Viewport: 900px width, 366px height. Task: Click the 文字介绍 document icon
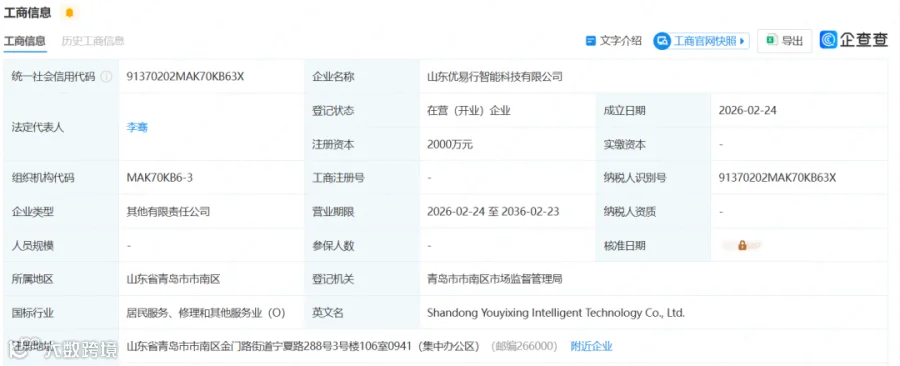coord(590,41)
